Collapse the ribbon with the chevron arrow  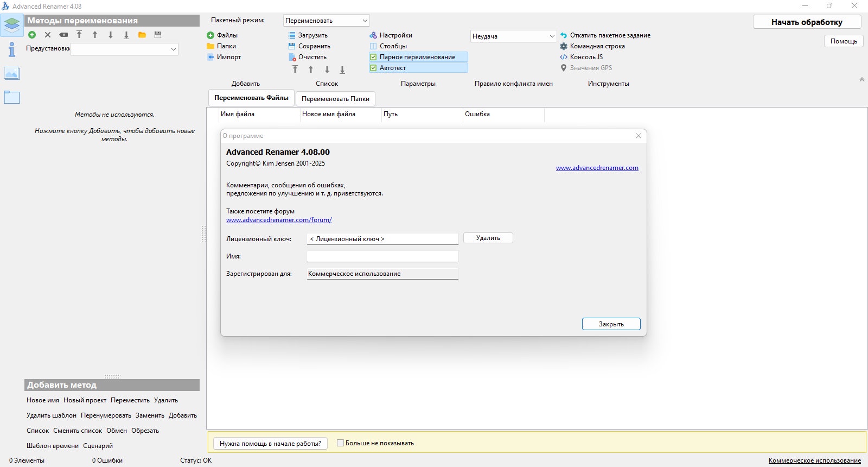click(x=861, y=79)
